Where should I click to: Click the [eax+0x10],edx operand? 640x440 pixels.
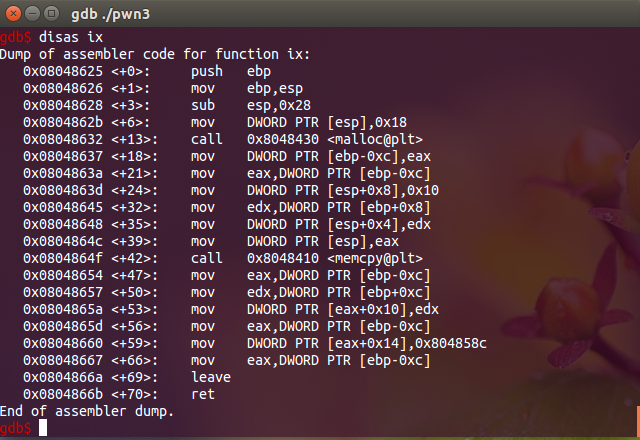(x=383, y=309)
